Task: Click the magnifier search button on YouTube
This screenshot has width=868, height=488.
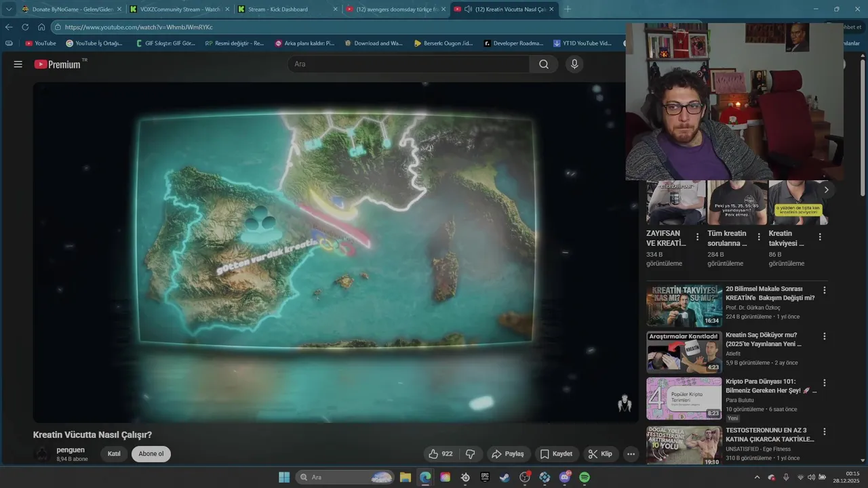Action: tap(544, 64)
